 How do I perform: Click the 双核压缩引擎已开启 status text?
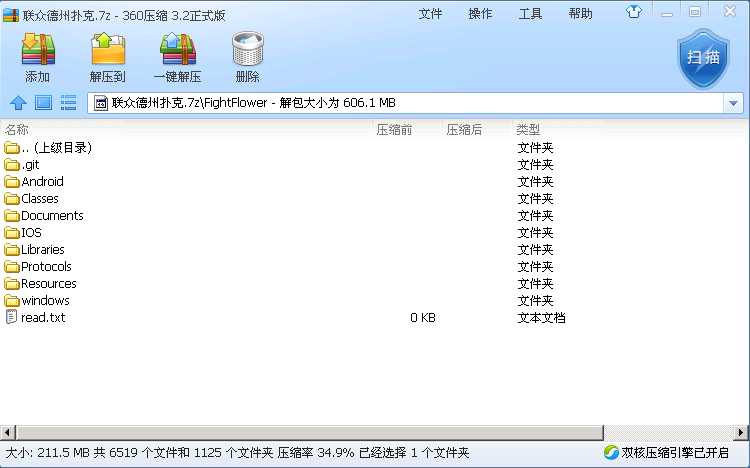675,452
